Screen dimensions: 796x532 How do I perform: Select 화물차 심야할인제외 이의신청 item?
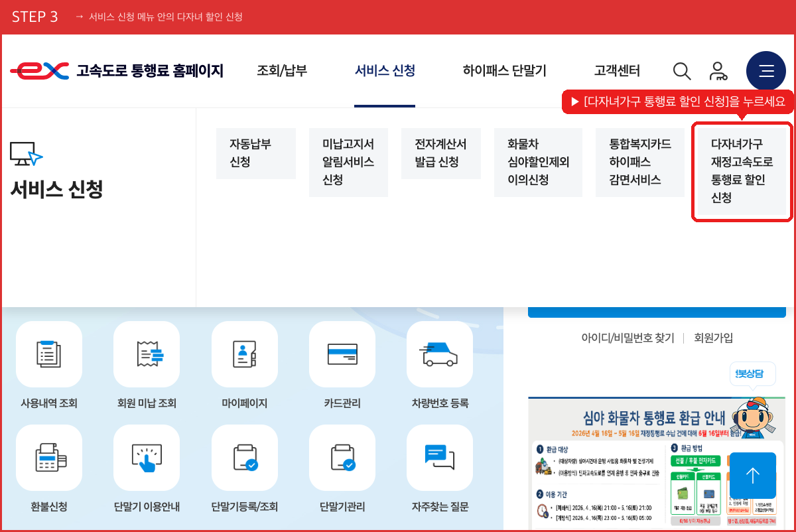(538, 162)
